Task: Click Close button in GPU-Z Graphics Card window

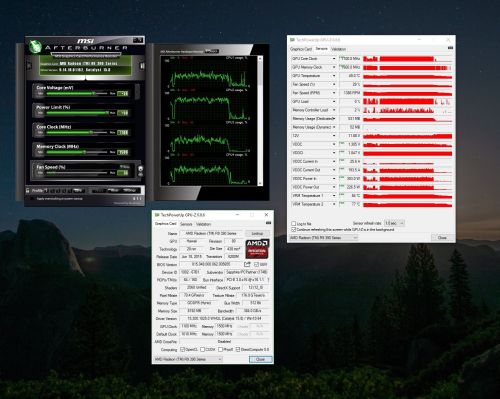Action: (261, 359)
